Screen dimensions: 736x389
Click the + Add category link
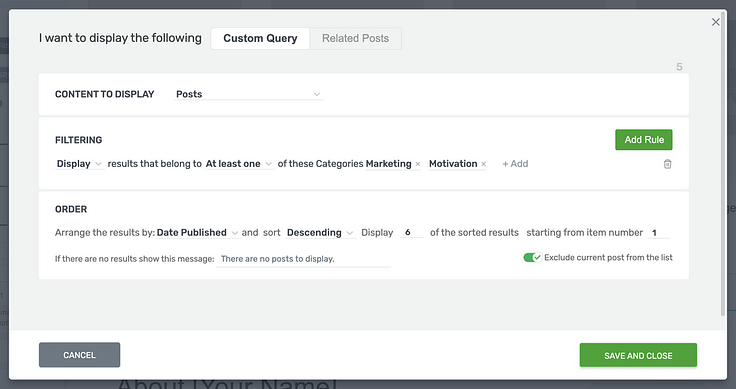515,164
